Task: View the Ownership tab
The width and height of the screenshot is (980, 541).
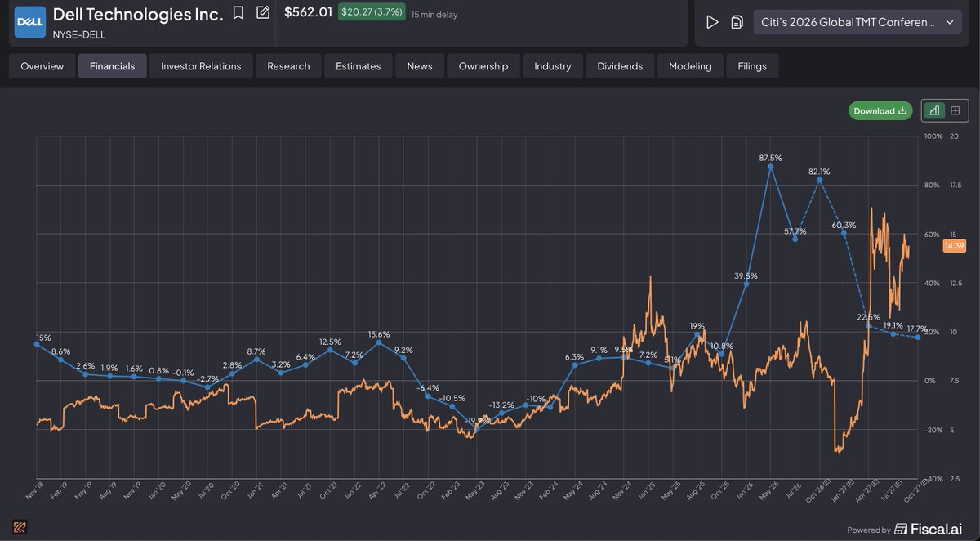Action: click(x=483, y=66)
